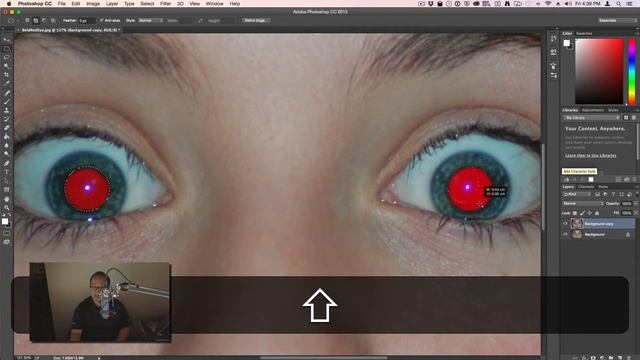Toggle Quick Mask mode

pos(7,233)
